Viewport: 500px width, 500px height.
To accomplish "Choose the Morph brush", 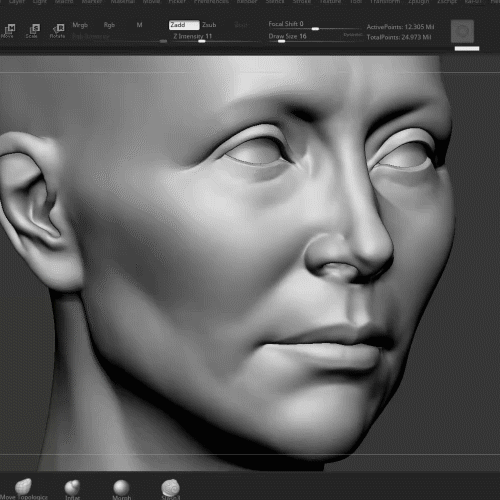I will (121, 489).
